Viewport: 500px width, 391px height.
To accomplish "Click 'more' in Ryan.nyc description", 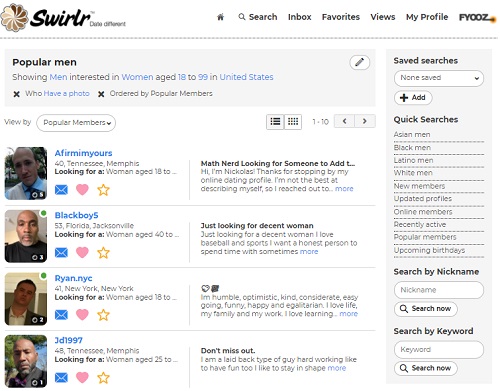I will tap(349, 314).
